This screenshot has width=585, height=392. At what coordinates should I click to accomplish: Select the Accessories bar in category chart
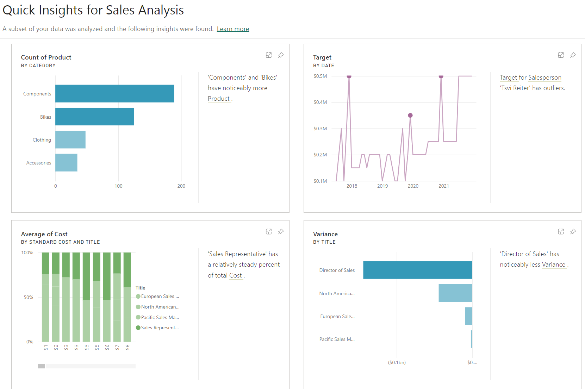[x=66, y=163]
